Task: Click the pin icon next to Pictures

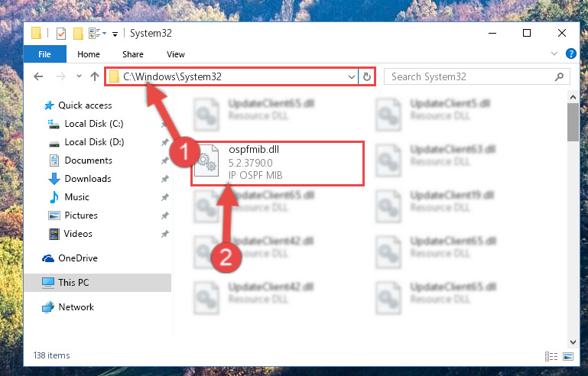Action: tap(164, 216)
